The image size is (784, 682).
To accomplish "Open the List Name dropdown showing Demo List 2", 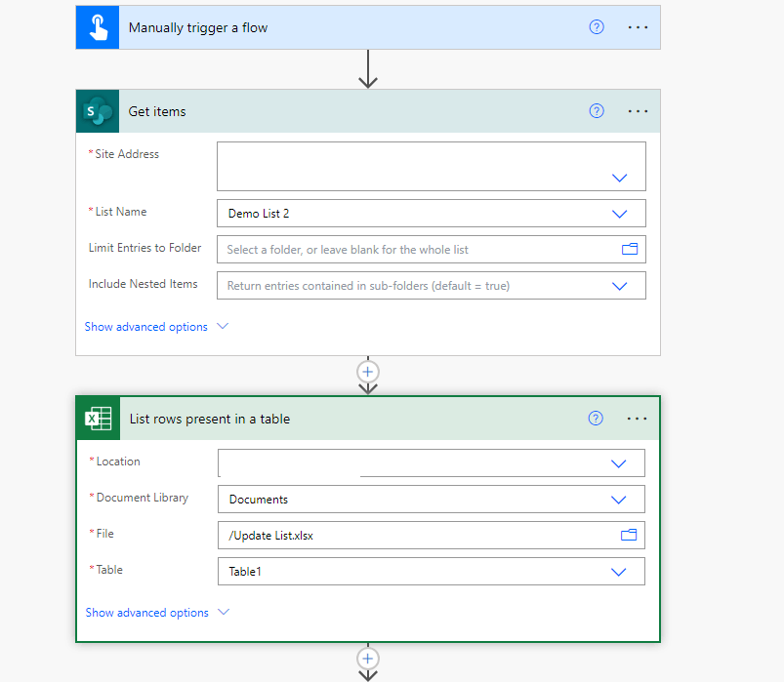I will (x=619, y=213).
